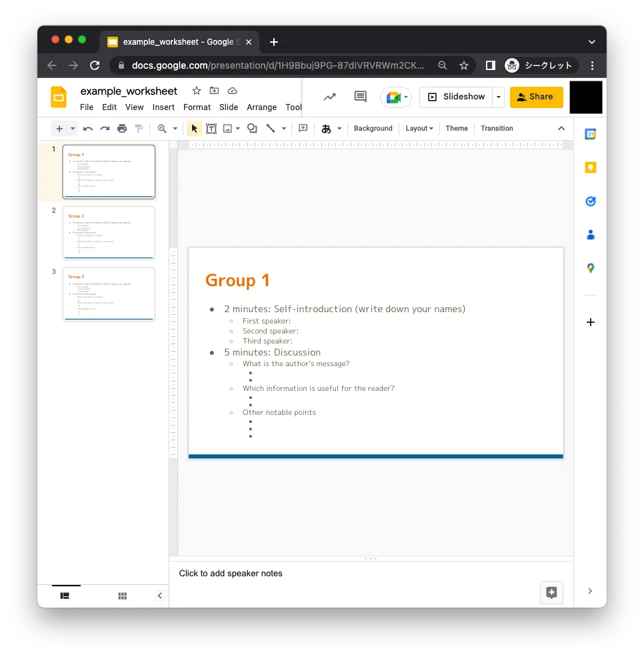Click the Undo arrow icon
The image size is (644, 657).
(88, 129)
